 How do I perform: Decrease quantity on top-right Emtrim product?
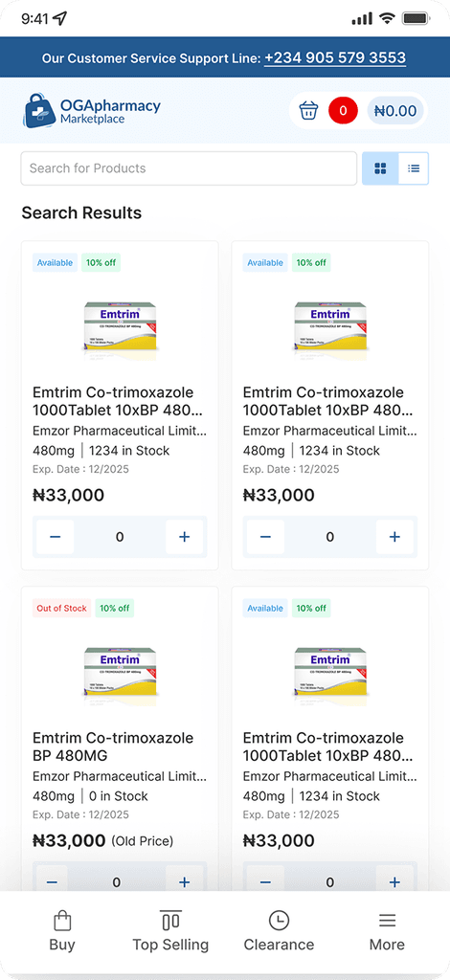[x=265, y=537]
